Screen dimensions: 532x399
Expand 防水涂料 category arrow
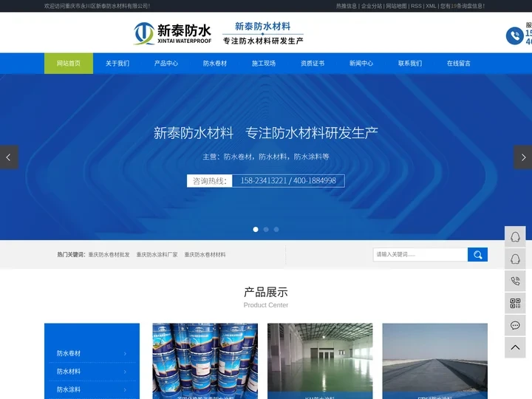(125, 389)
